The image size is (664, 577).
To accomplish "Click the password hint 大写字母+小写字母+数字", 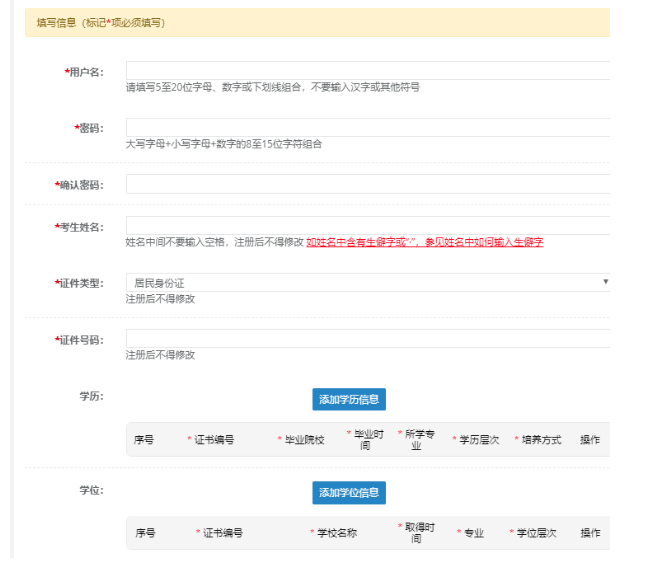I will tap(224, 144).
